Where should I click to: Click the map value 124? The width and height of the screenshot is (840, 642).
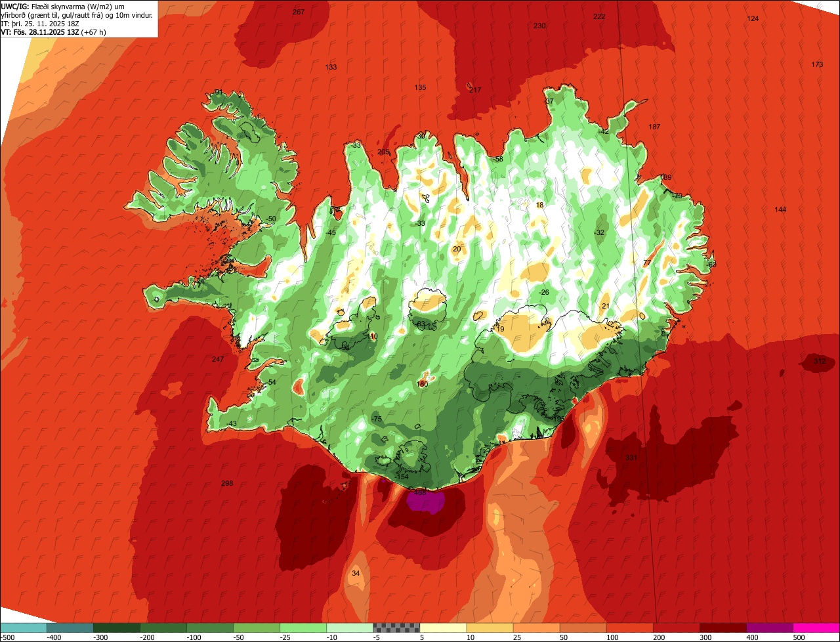click(753, 18)
